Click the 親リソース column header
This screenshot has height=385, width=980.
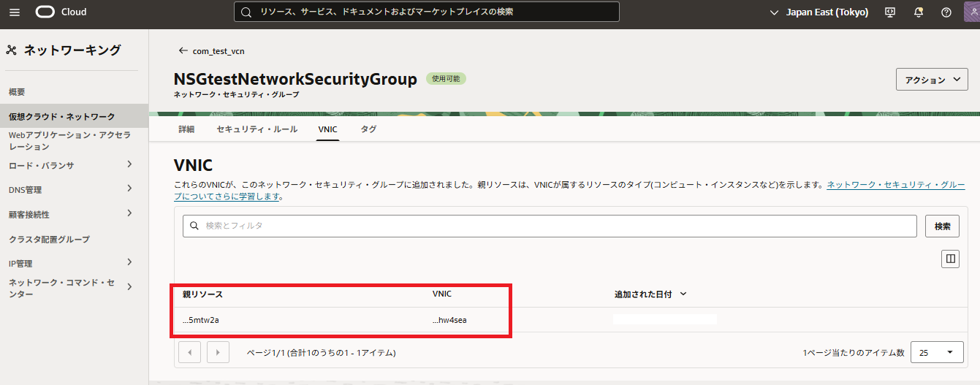coord(202,294)
